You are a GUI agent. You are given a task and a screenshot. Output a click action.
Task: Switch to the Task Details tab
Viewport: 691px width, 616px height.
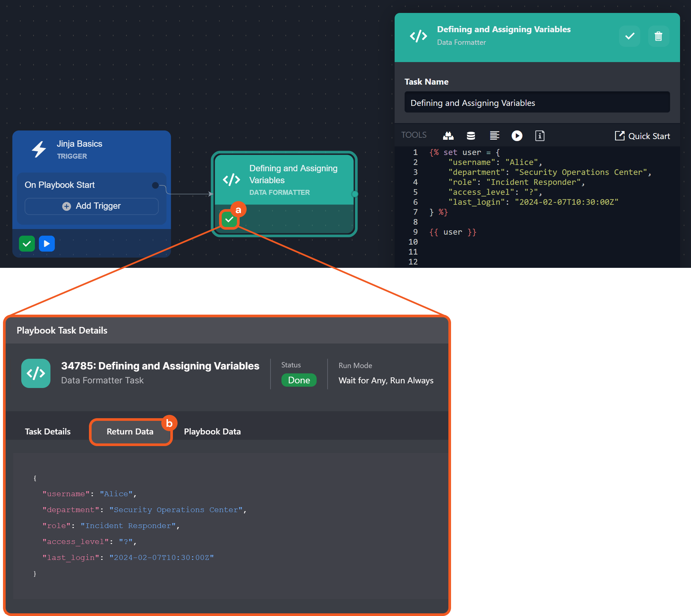(x=48, y=431)
